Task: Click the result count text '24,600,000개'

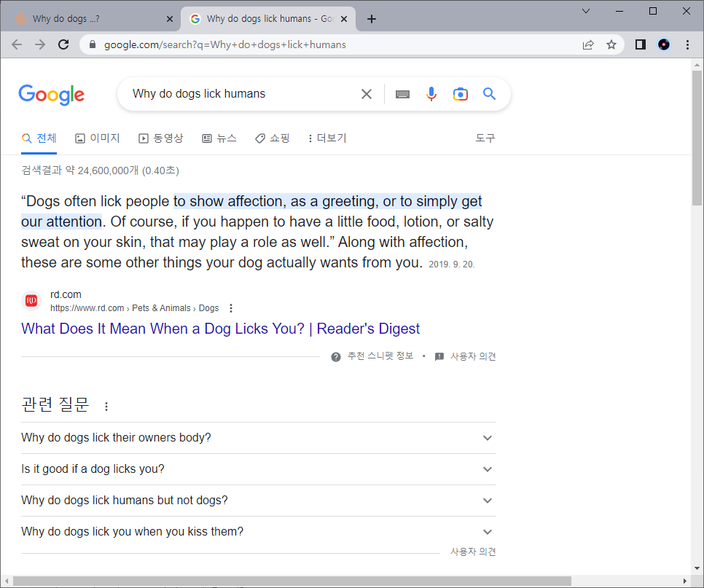Action: click(x=108, y=170)
